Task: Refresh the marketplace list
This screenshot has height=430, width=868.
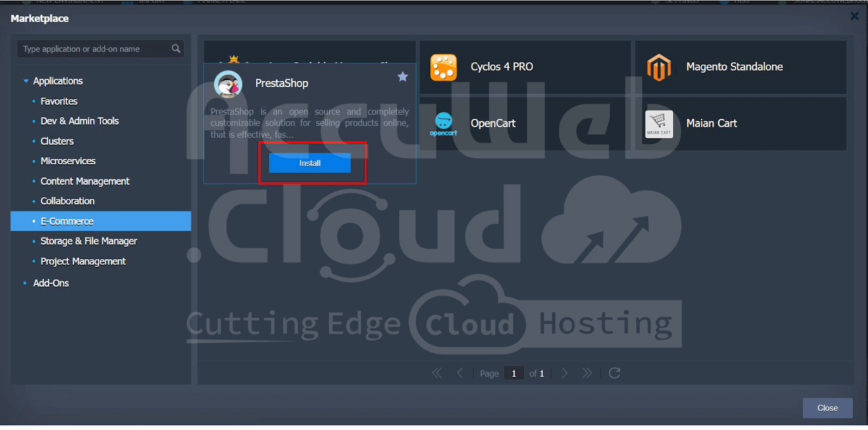Action: 614,373
